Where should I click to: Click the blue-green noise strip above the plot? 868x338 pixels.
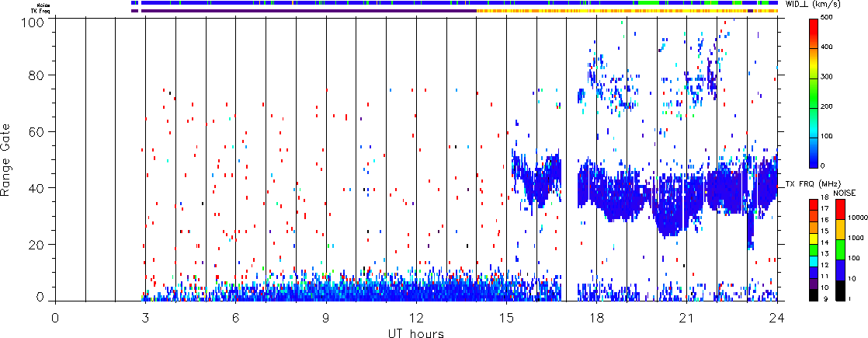[454, 3]
